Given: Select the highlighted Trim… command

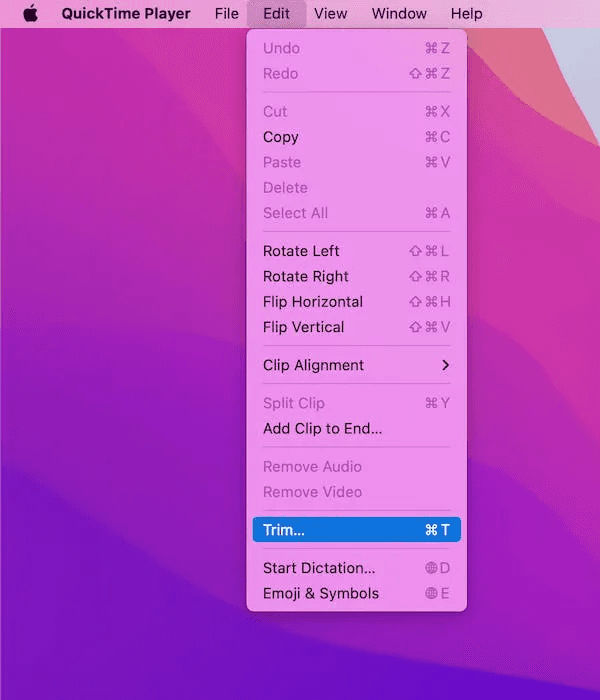Looking at the screenshot, I should click(x=356, y=530).
